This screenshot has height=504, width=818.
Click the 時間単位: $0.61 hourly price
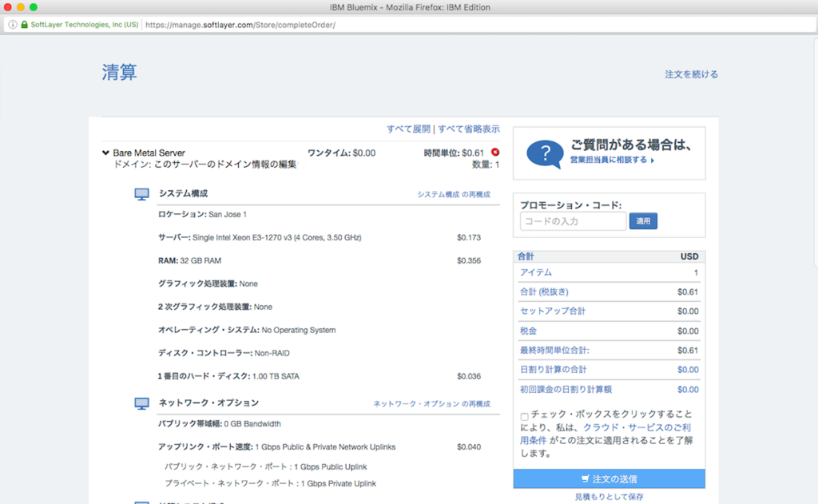tap(454, 153)
